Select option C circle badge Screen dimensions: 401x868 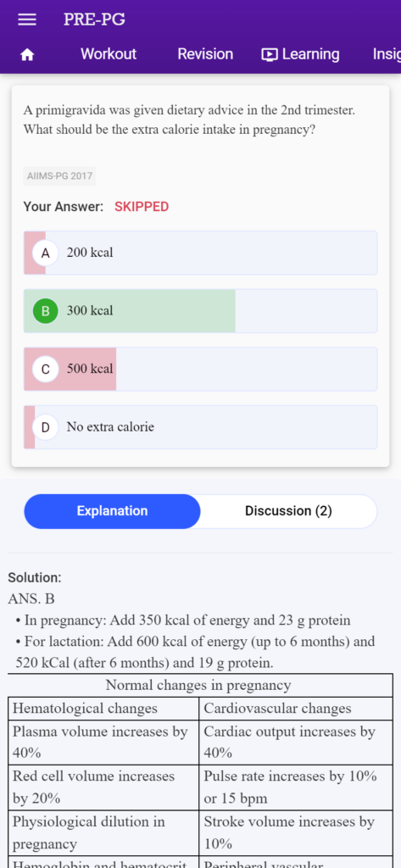(46, 369)
